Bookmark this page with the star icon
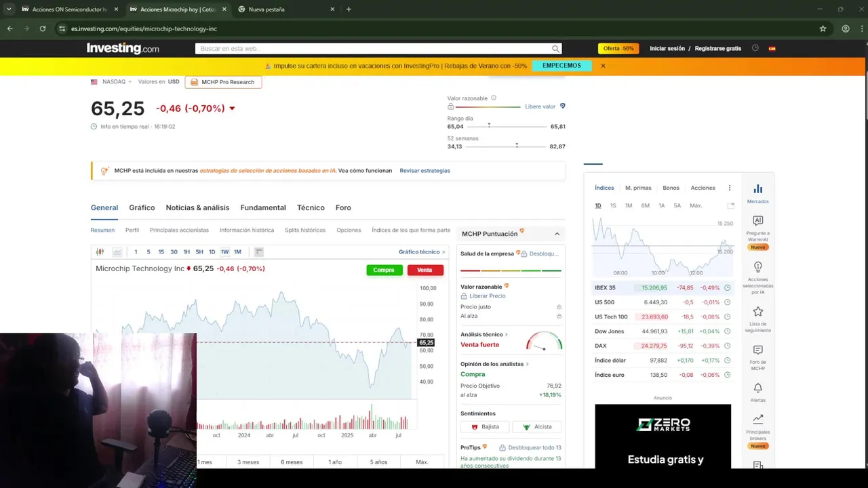 coord(823,28)
